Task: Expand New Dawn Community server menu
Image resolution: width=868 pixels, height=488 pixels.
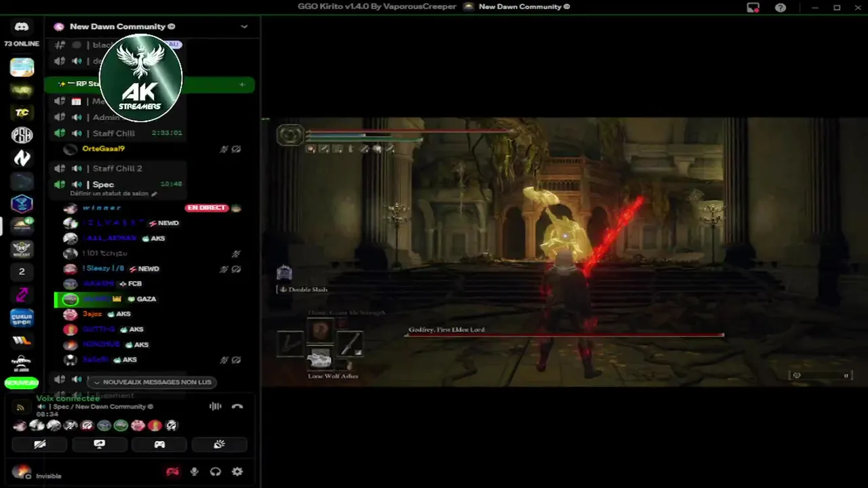Action: click(x=244, y=26)
